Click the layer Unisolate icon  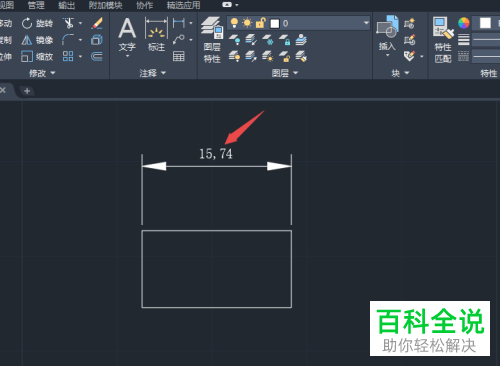(x=251, y=56)
